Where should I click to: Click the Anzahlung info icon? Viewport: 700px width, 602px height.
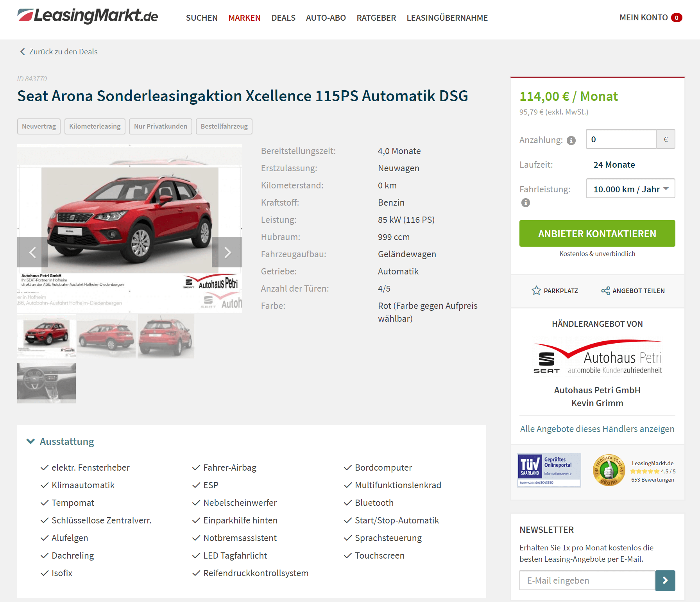tap(571, 140)
